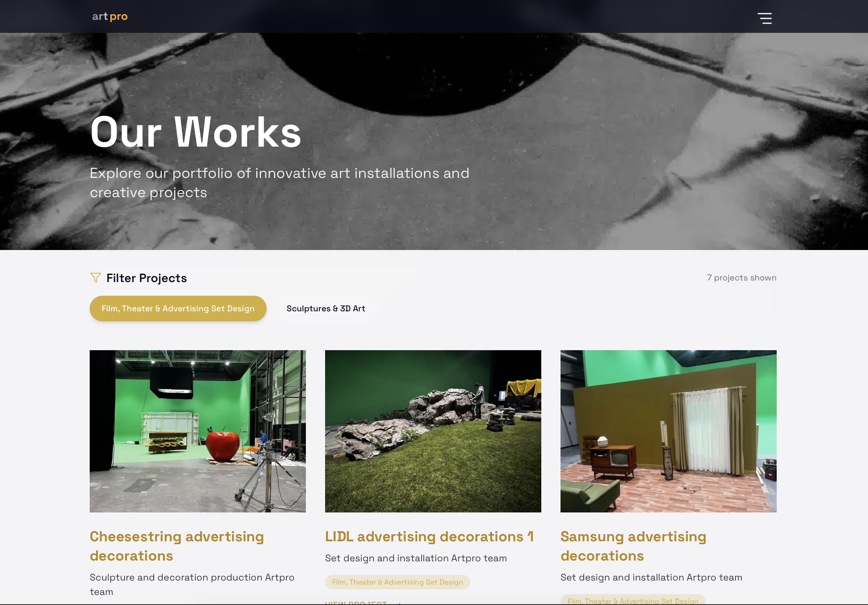Click Cheesestring advertising decorations title
Viewport: 868px width, 605px height.
coord(177,546)
